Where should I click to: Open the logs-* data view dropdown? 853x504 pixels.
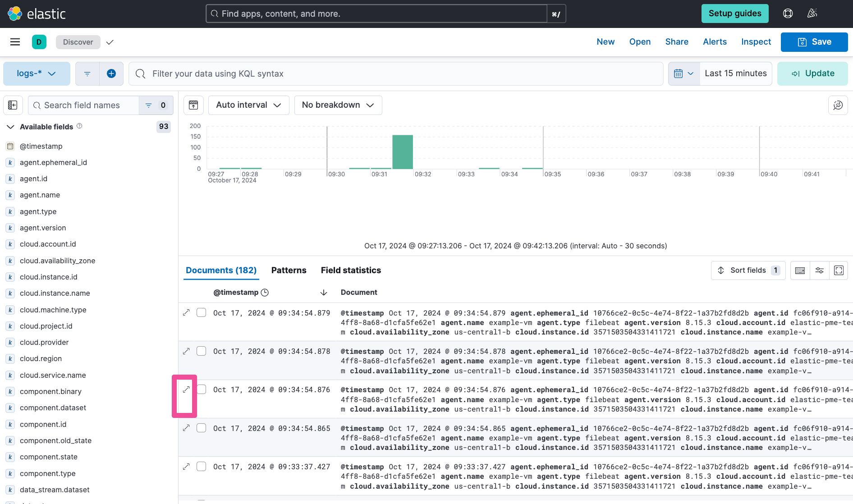pos(37,73)
